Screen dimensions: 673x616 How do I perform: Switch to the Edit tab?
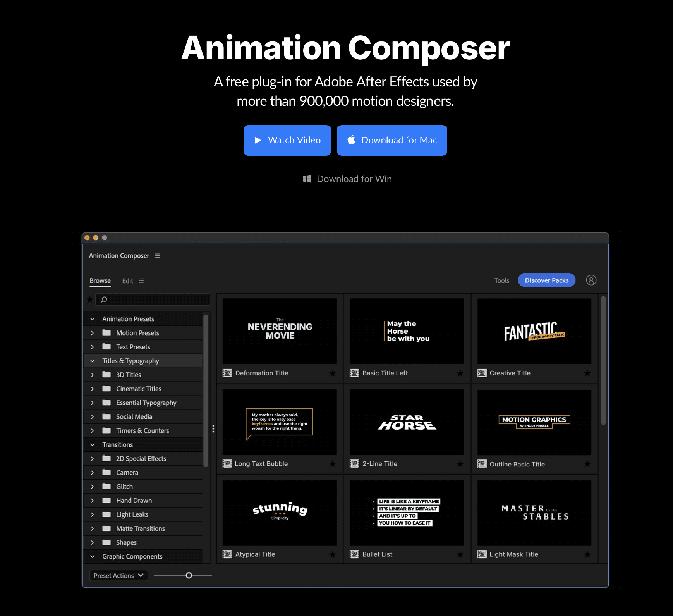click(x=128, y=281)
